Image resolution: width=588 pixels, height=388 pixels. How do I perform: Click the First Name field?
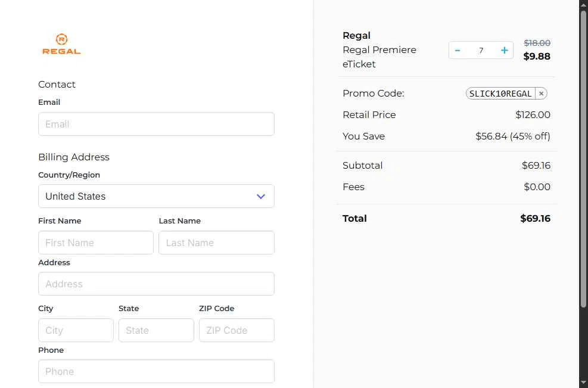point(96,243)
